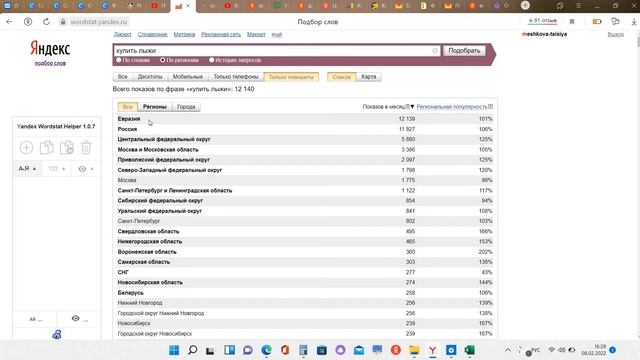Open the 'Маркет' link
The width and height of the screenshot is (640, 360).
(x=256, y=34)
